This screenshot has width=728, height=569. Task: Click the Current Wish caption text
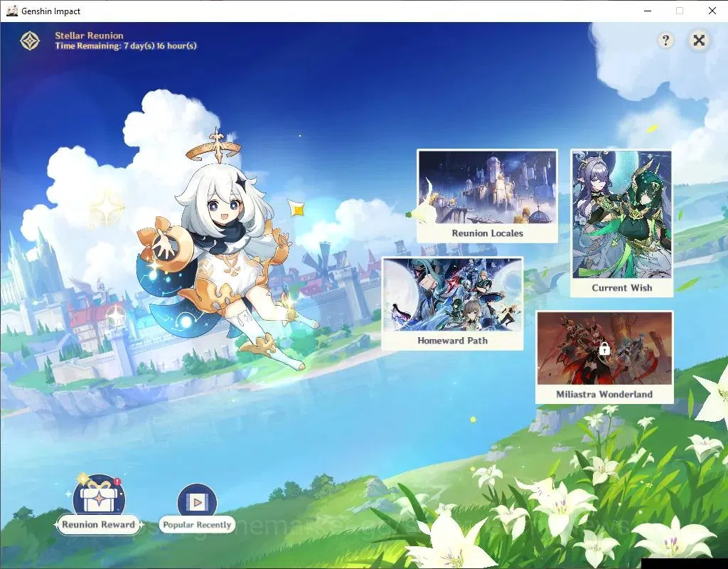621,288
